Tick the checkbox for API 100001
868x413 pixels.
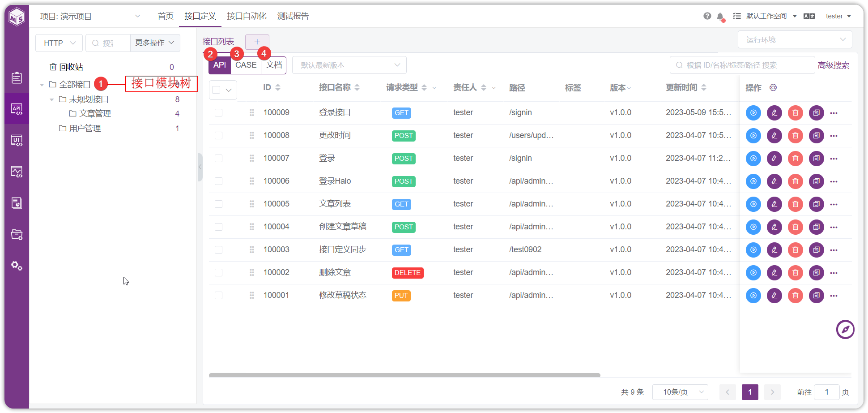[x=218, y=296]
